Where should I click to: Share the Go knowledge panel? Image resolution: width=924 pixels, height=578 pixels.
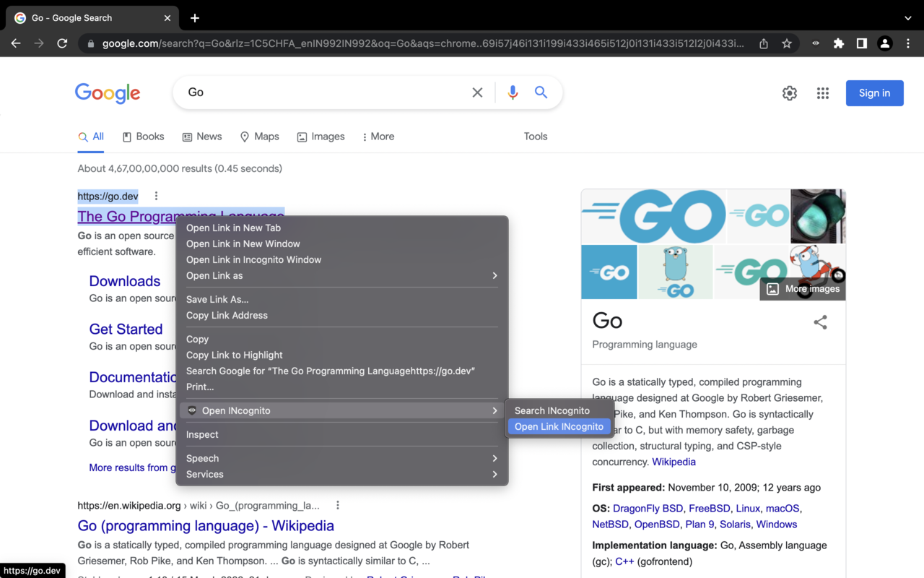pyautogui.click(x=820, y=322)
